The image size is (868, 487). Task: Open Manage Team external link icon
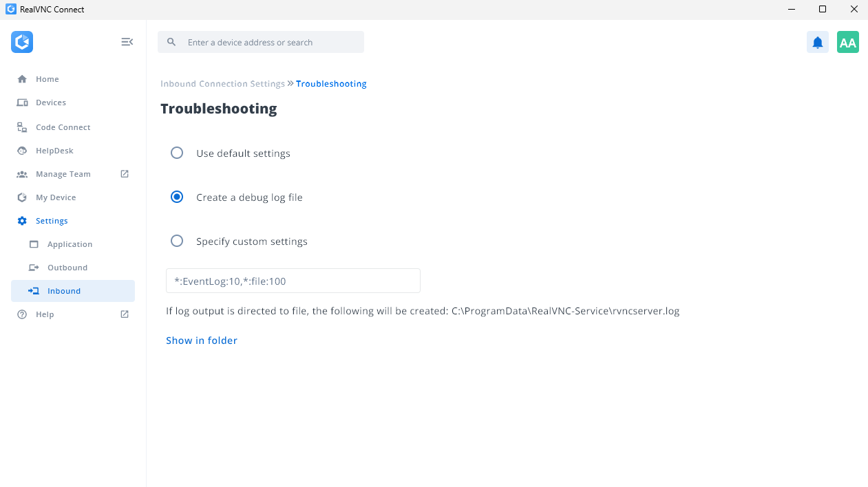click(x=125, y=174)
